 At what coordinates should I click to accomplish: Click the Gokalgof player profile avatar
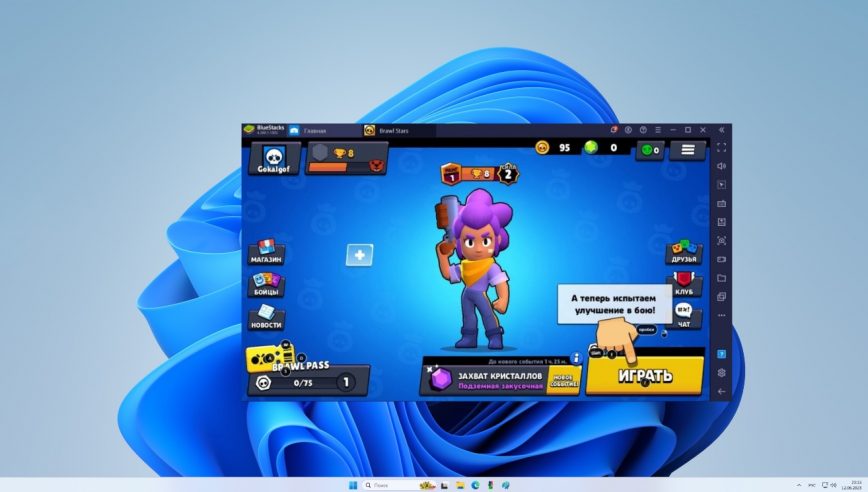[274, 157]
